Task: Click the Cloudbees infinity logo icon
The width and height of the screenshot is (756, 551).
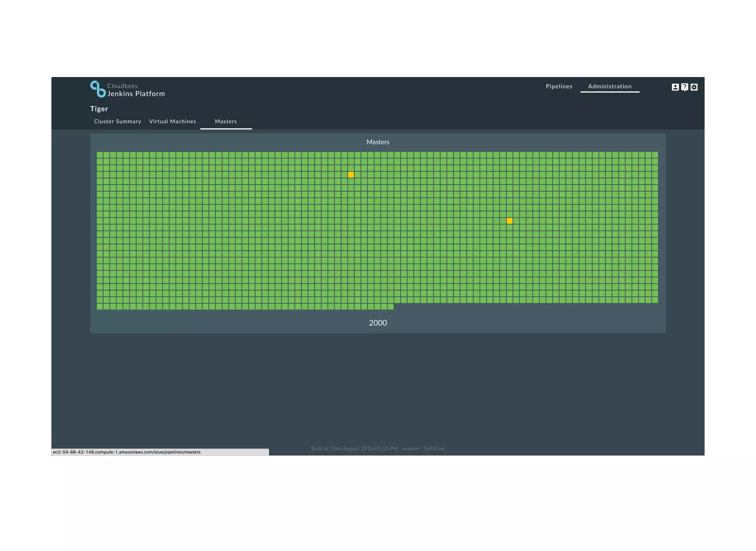Action: 98,89
